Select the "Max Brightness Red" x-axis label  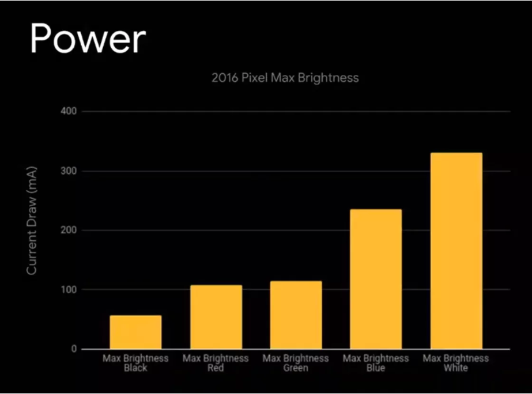coord(216,363)
